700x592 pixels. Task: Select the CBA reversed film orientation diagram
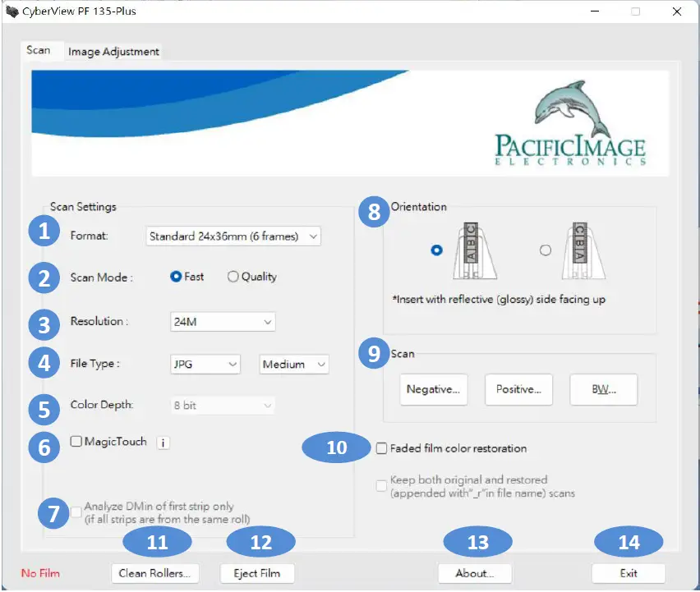pyautogui.click(x=583, y=250)
